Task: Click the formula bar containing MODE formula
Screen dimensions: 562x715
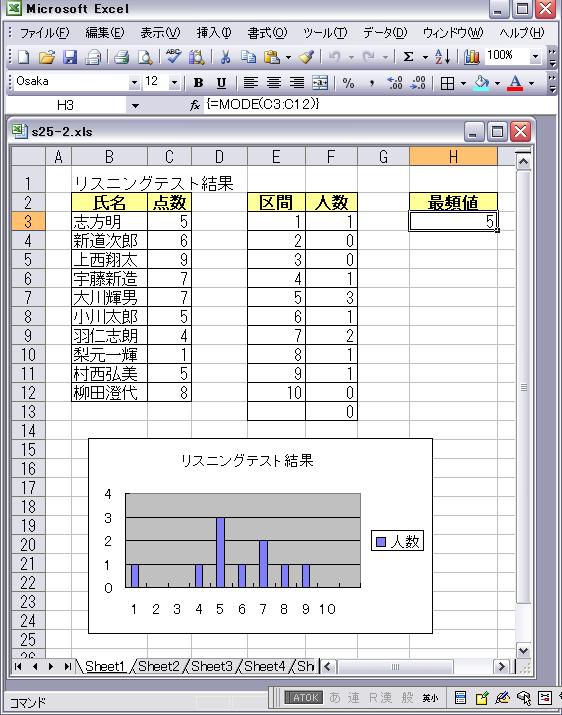Action: [x=379, y=105]
